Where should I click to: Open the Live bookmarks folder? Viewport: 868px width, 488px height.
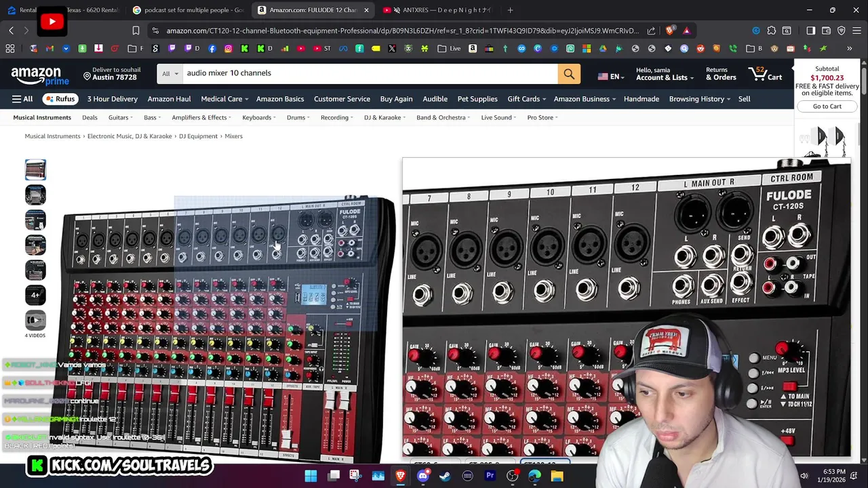coord(449,48)
